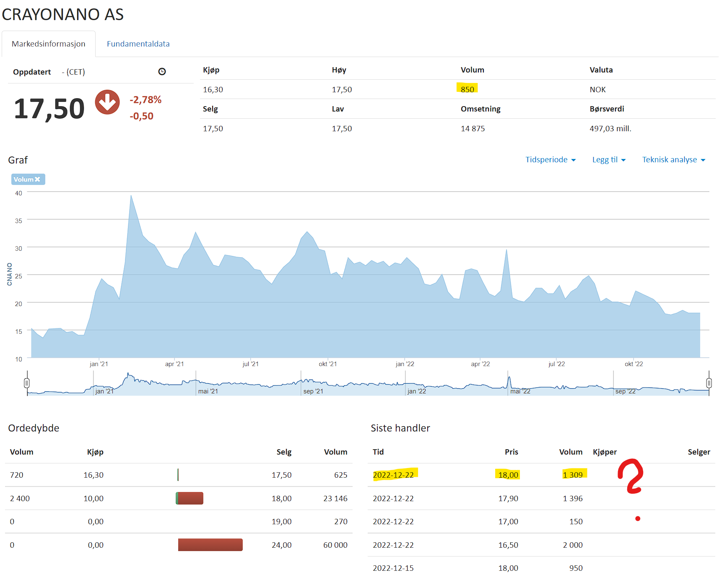Click the trade volume 2 000
Screen dimensions: 727x588
tap(573, 545)
